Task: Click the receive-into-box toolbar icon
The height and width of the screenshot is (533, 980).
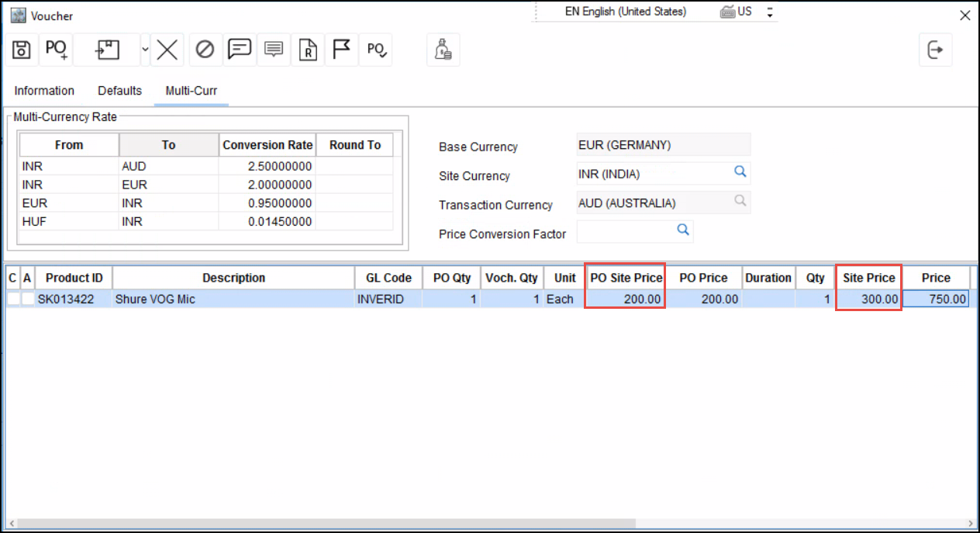Action: coord(107,50)
